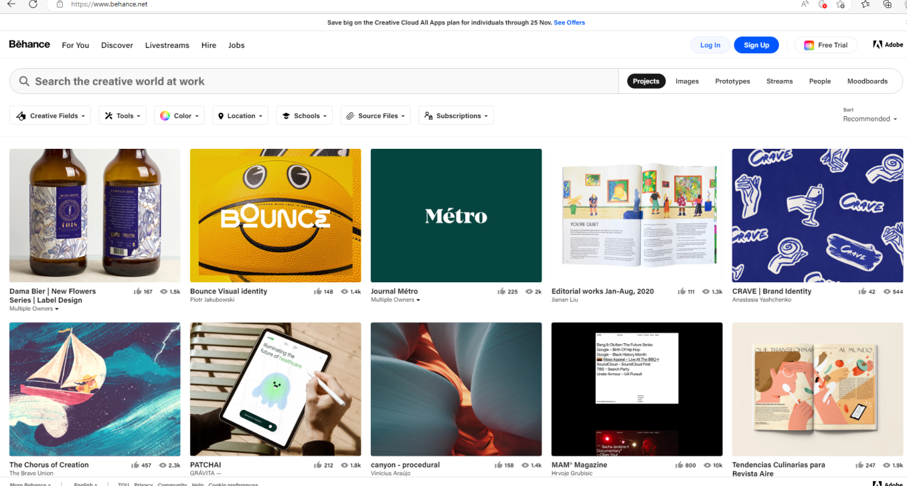This screenshot has height=486, width=916.
Task: Click the Behance logo
Action: coord(29,45)
